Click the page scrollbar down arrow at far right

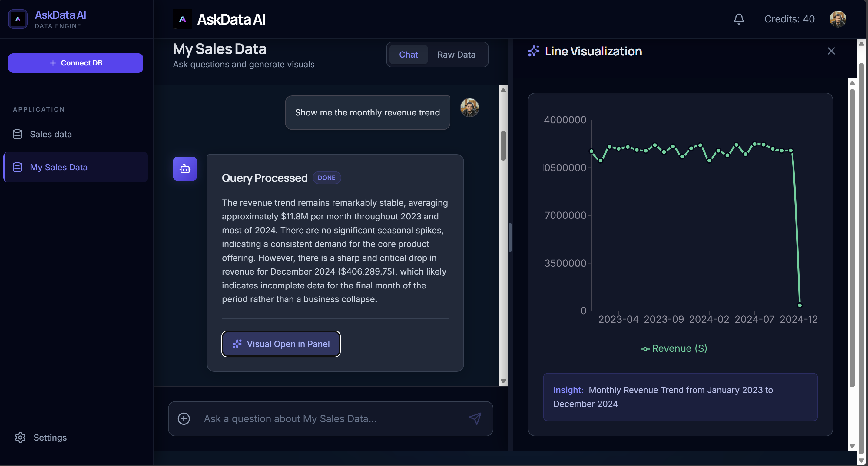(861, 460)
